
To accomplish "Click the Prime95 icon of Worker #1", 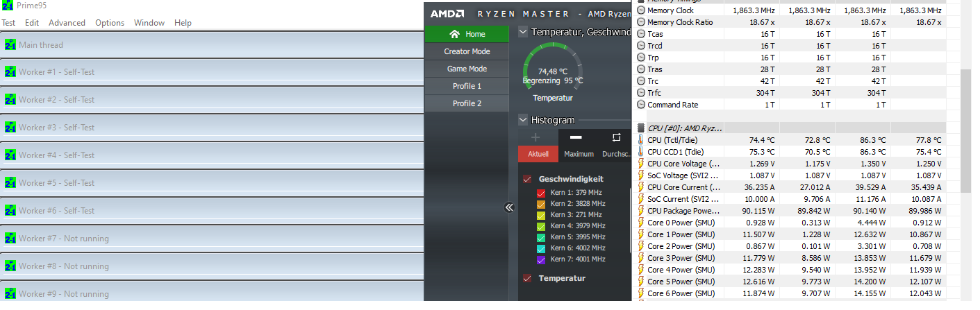I will pyautogui.click(x=10, y=72).
